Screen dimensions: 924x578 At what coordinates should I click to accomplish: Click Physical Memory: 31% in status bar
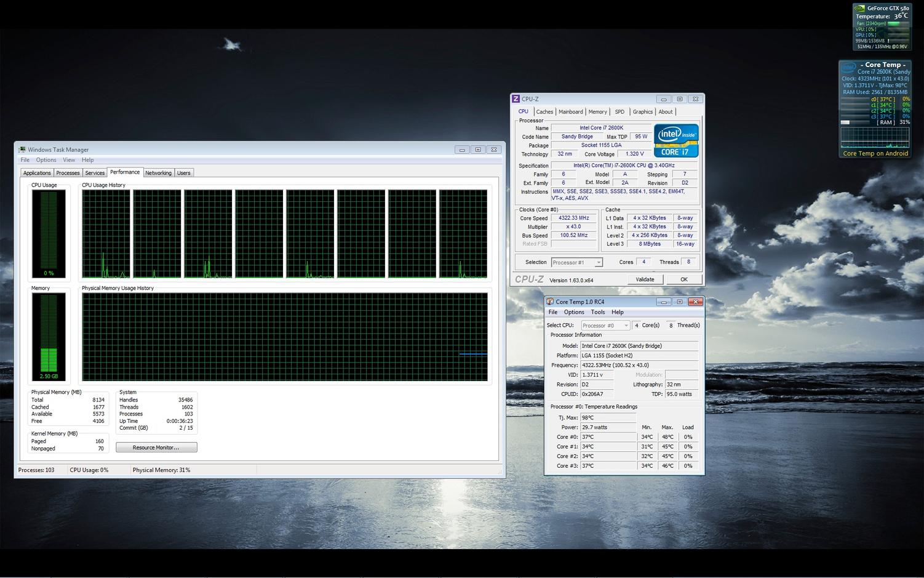(x=161, y=470)
